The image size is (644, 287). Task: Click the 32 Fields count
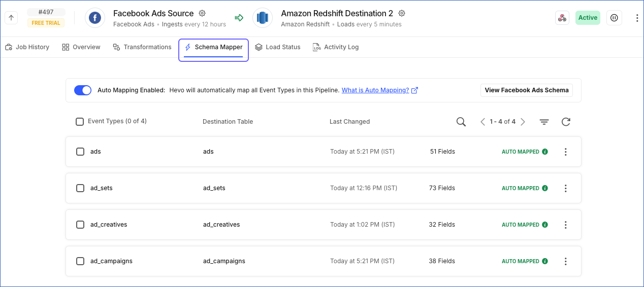point(442,225)
